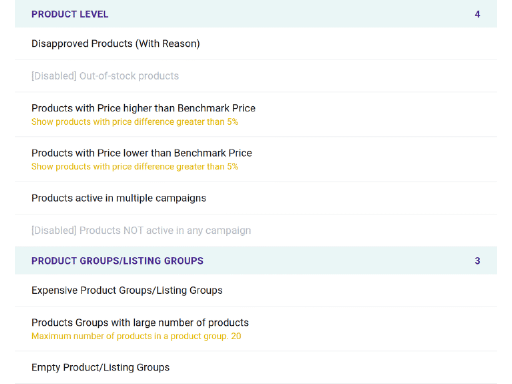Edit threshold under Price higher than Benchmark

coord(135,122)
